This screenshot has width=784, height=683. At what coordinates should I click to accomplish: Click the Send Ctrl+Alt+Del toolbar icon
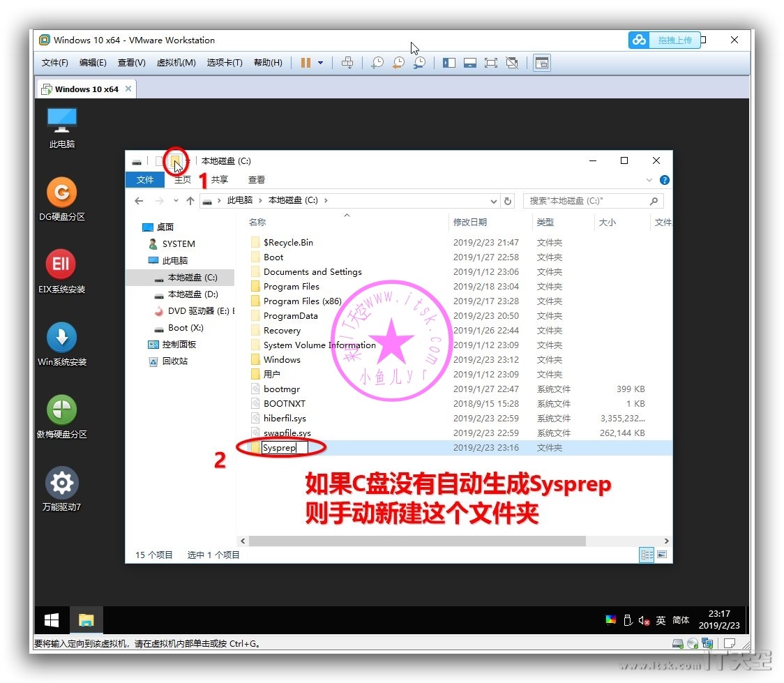(x=347, y=63)
